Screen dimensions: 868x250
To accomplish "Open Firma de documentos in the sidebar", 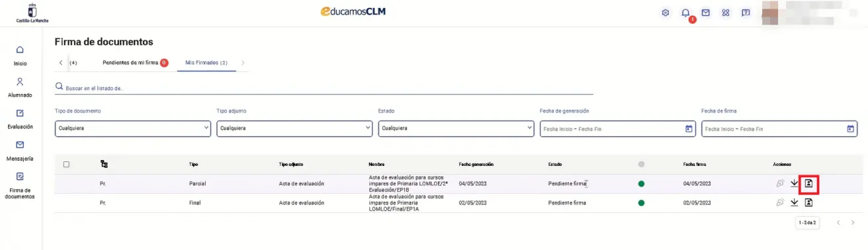I will [20, 185].
